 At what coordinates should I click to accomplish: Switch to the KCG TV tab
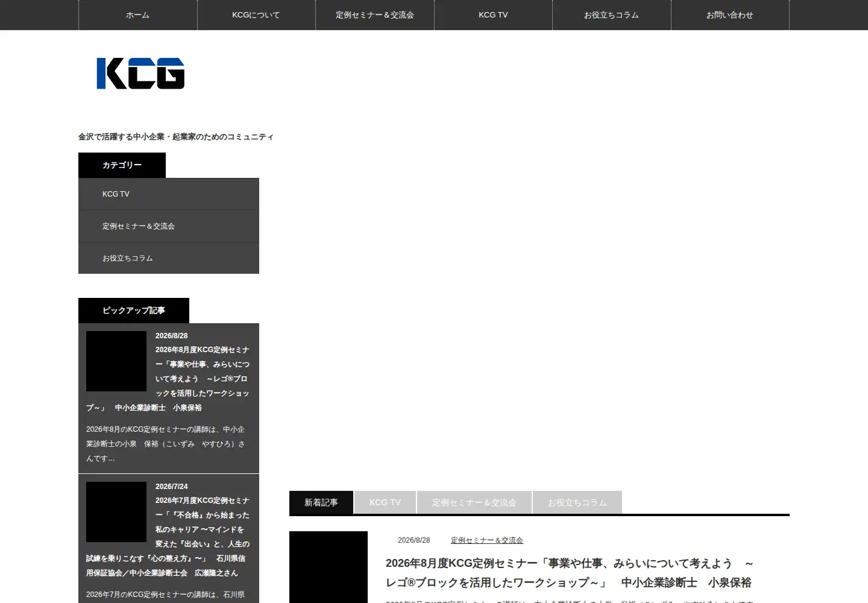[385, 502]
